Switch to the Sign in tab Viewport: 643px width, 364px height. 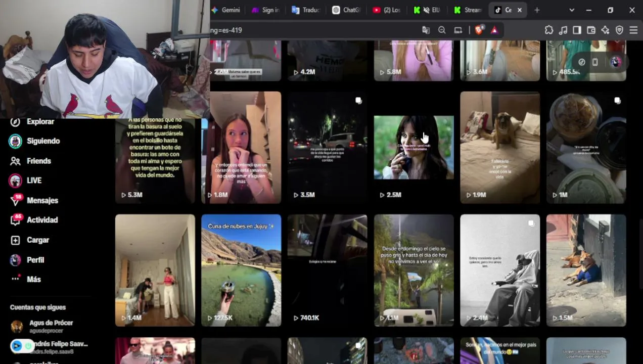(266, 10)
